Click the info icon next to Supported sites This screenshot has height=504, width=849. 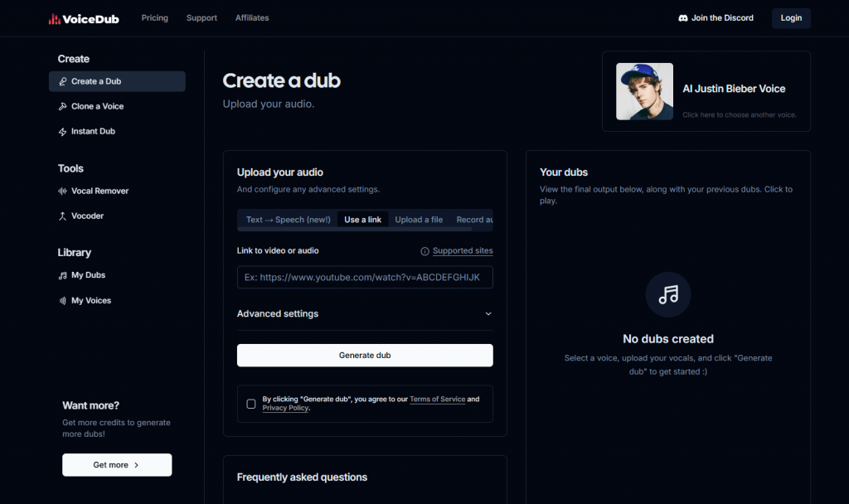point(425,251)
